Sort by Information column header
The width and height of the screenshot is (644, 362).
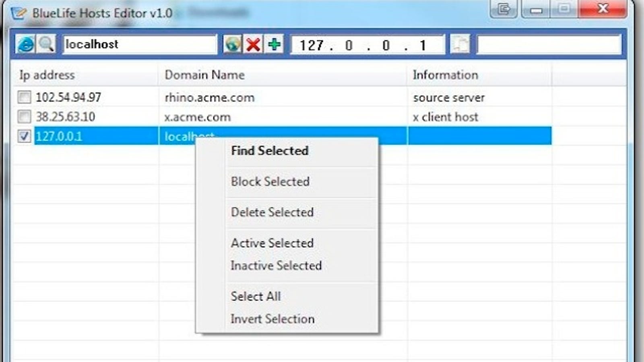479,75
